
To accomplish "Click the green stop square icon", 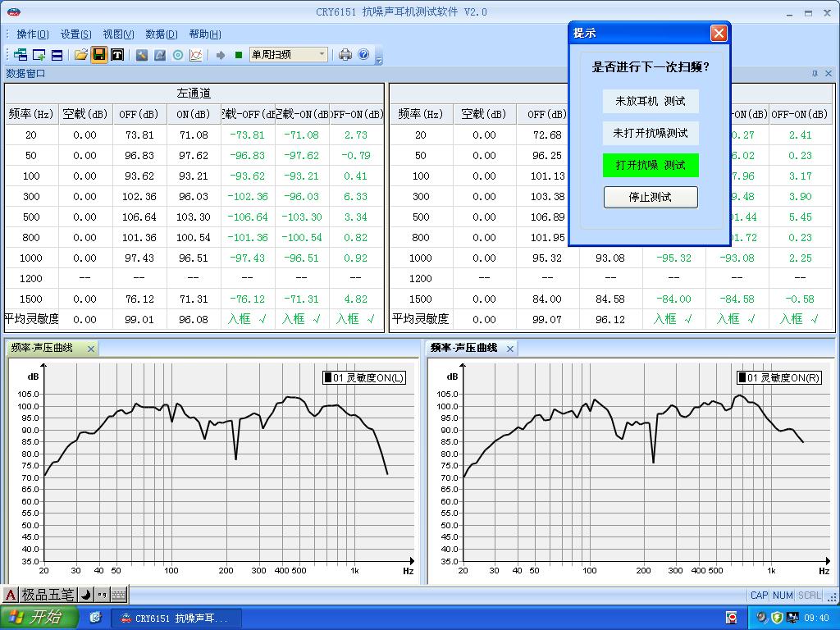I will pyautogui.click(x=239, y=55).
